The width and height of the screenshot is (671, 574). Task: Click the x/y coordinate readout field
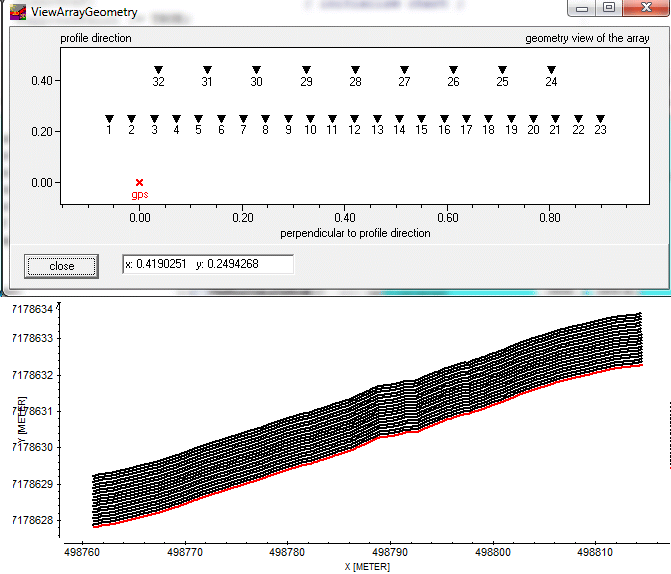[207, 264]
